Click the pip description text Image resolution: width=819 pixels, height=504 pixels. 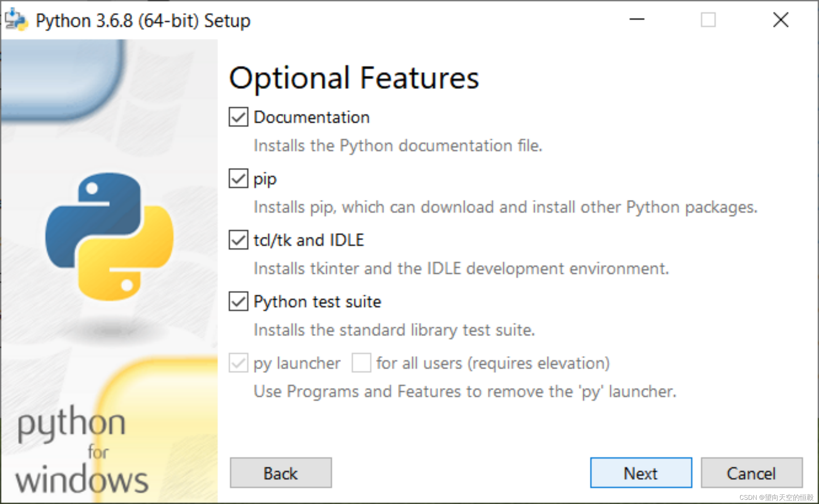(506, 207)
